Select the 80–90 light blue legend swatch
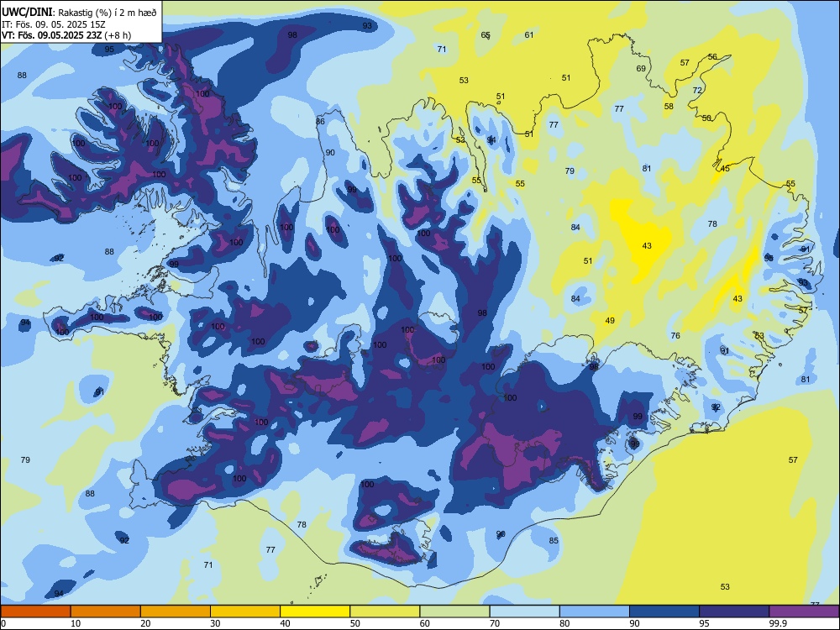This screenshot has width=840, height=630. pyautogui.click(x=595, y=612)
